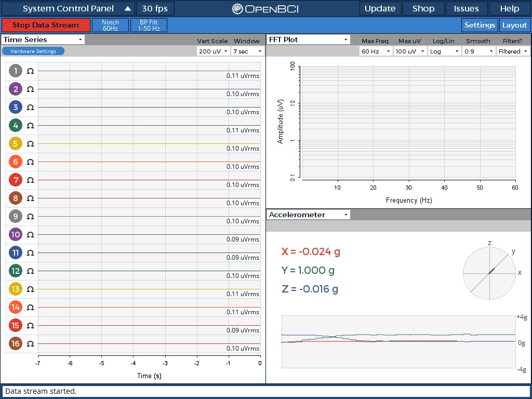Open Hardware Settings
The width and height of the screenshot is (532, 399).
pos(34,50)
